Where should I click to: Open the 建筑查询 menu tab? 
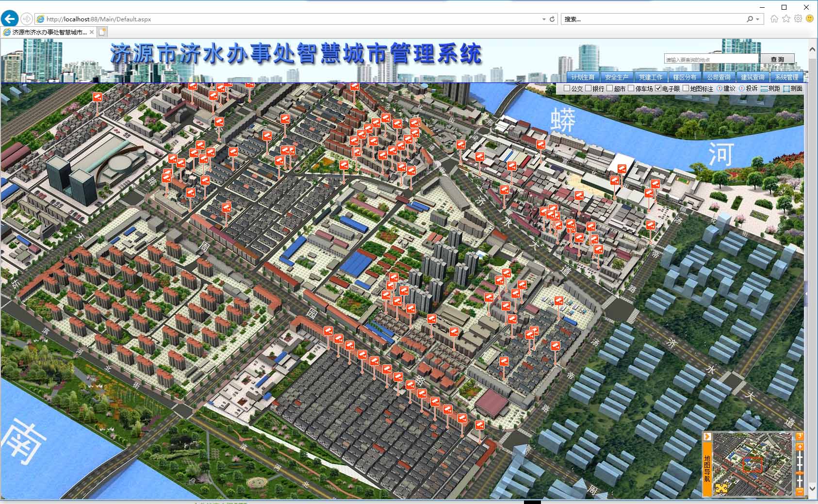tap(753, 77)
